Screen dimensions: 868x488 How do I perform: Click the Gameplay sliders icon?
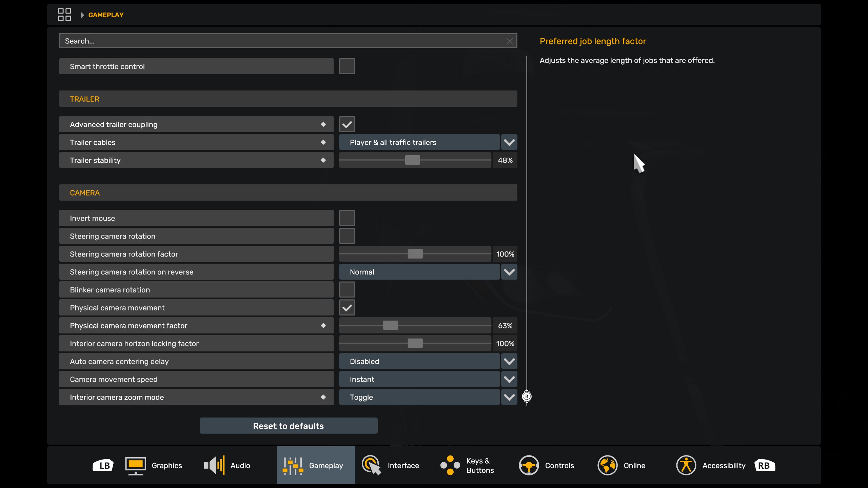click(x=293, y=466)
